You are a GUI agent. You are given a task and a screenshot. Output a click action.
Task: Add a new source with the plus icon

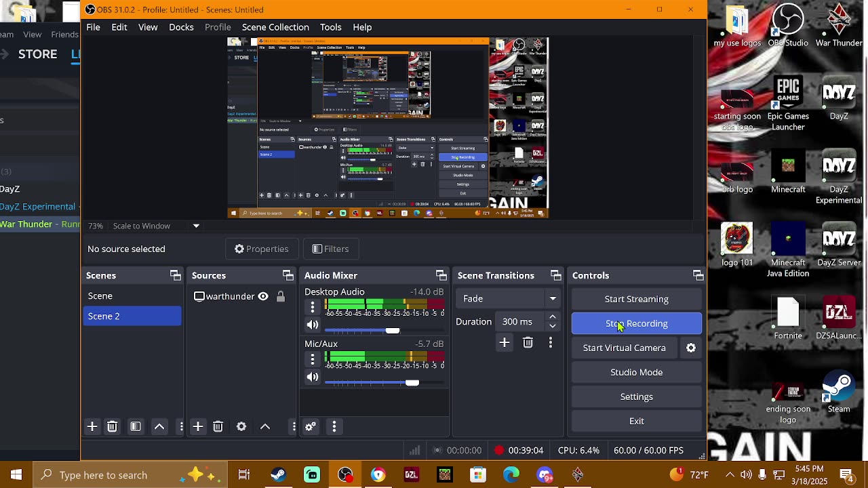point(198,426)
